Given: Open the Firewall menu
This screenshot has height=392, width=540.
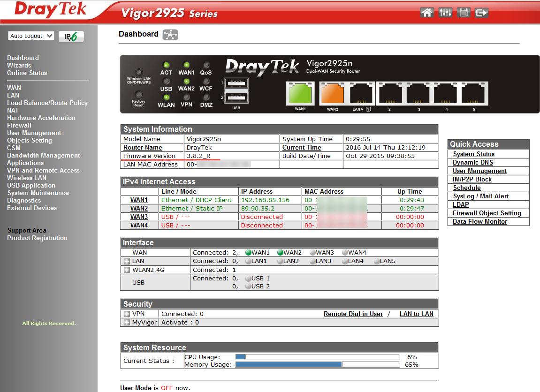Looking at the screenshot, I should pyautogui.click(x=19, y=125).
